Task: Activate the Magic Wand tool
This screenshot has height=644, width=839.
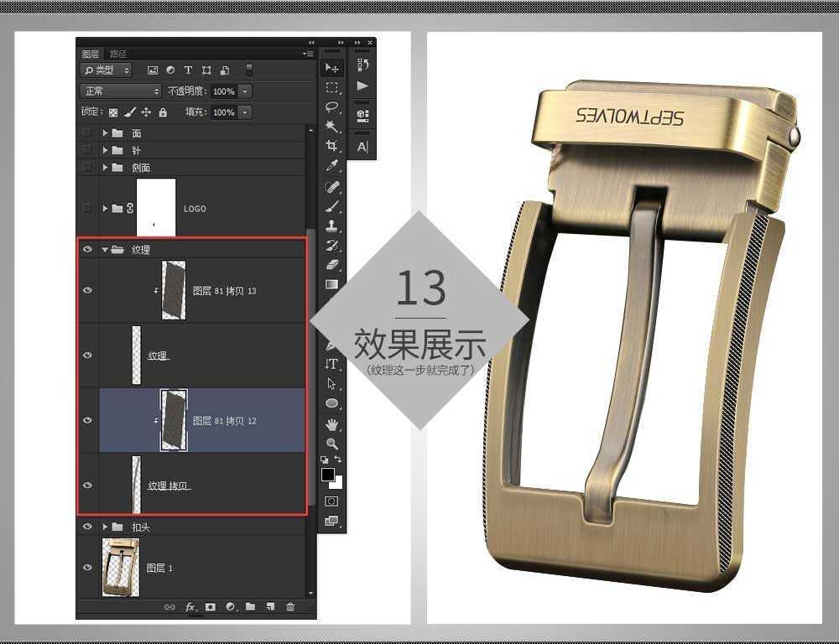Action: pyautogui.click(x=331, y=127)
